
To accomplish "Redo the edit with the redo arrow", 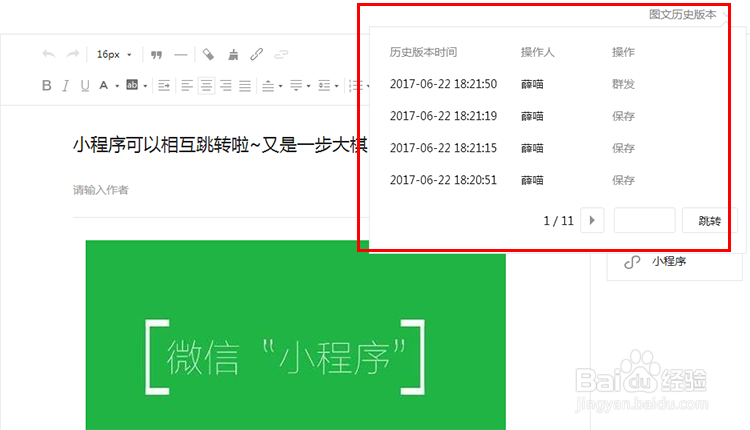I will pyautogui.click(x=73, y=54).
